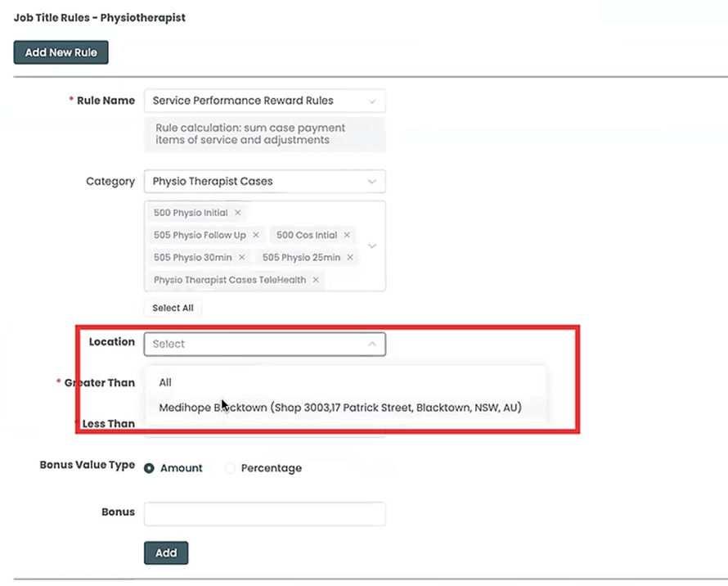
Task: Expand the service items multi-select chevron
Action: point(372,246)
